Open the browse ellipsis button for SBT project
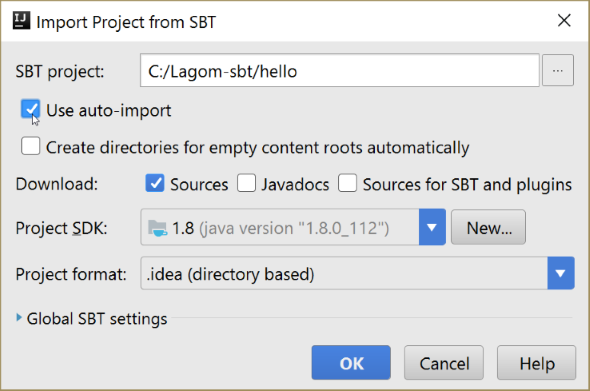This screenshot has height=391, width=590. tap(558, 70)
